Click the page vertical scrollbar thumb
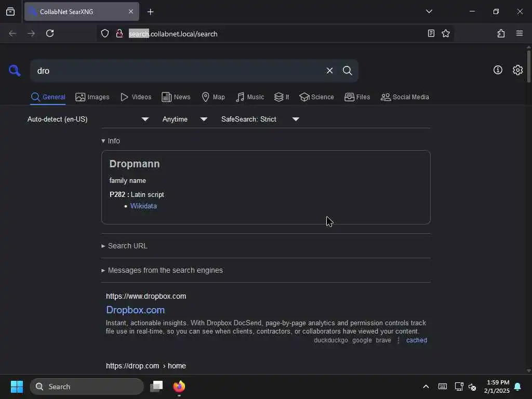 coord(528,66)
